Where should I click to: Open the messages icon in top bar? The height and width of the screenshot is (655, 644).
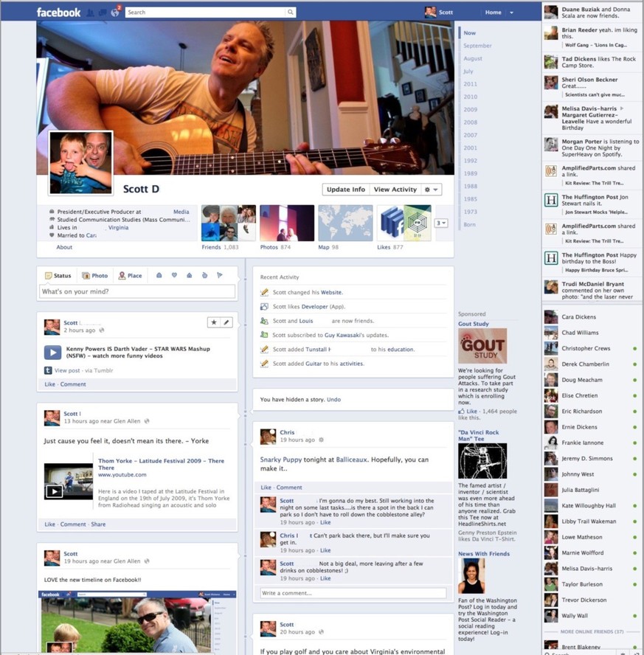[103, 13]
